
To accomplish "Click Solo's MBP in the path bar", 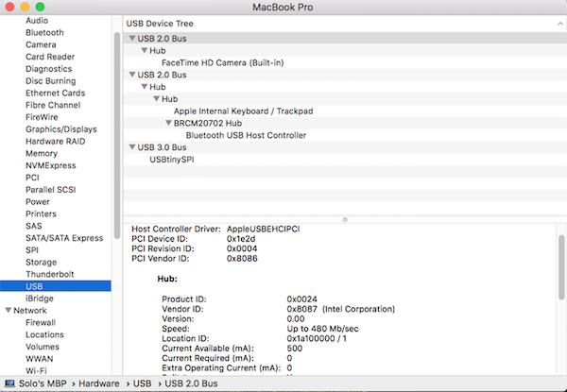I will point(43,383).
